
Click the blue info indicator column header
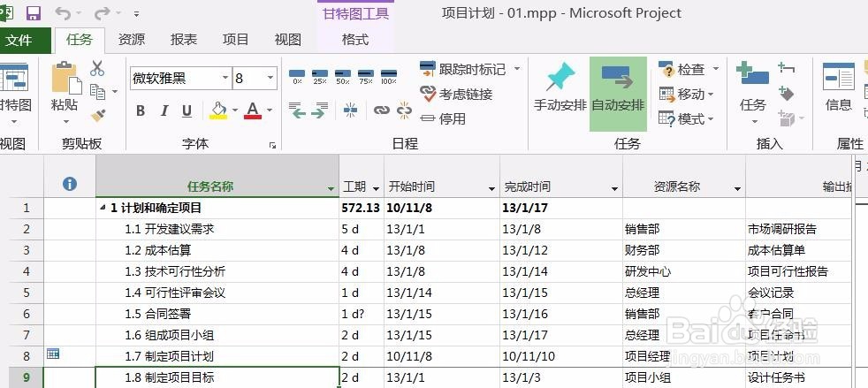coord(70,185)
